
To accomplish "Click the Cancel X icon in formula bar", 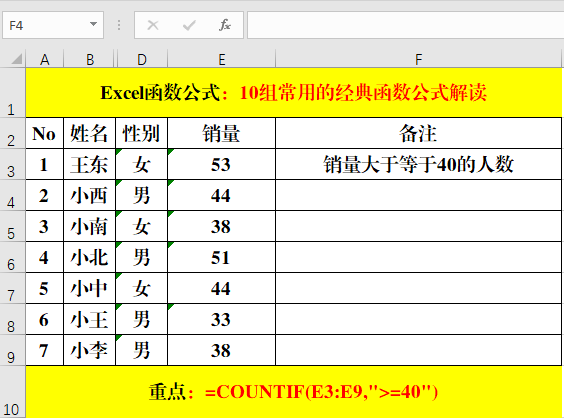I will coord(153,25).
